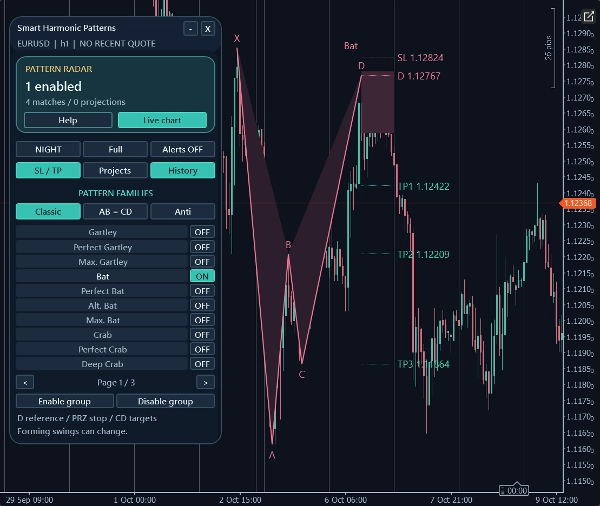This screenshot has height=506, width=600.
Task: Click the EURUSD symbol in panel header
Action: point(33,44)
